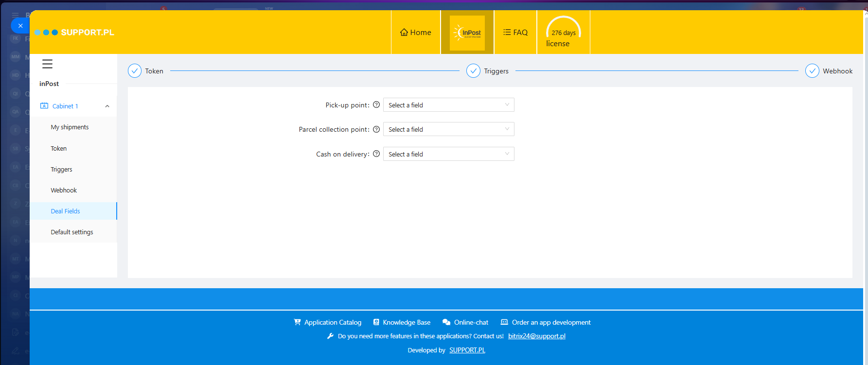Open the FAQ page

point(515,33)
